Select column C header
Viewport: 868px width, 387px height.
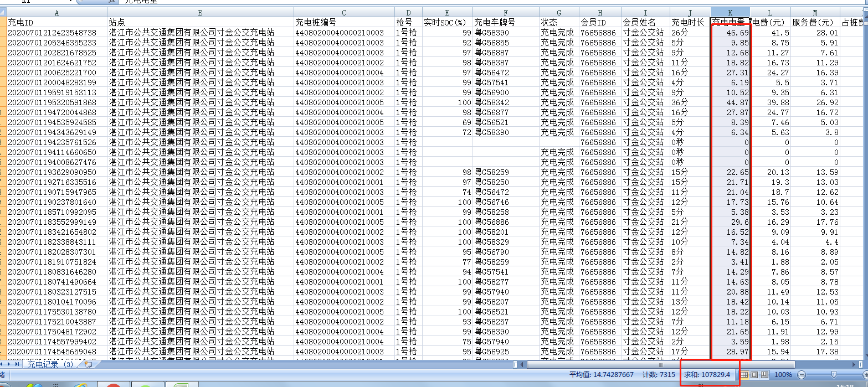344,12
